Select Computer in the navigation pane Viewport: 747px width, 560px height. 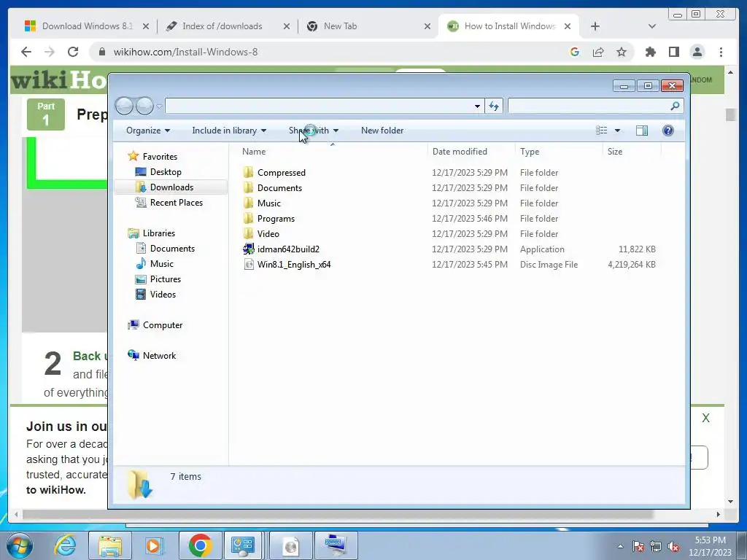[163, 324]
